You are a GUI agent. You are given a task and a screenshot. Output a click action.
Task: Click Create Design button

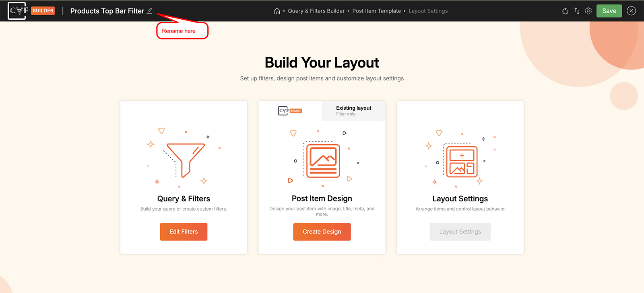322,232
